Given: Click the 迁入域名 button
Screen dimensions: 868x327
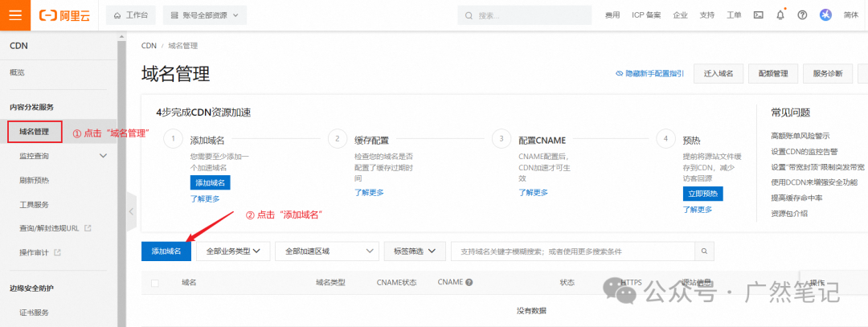Looking at the screenshot, I should tap(719, 73).
